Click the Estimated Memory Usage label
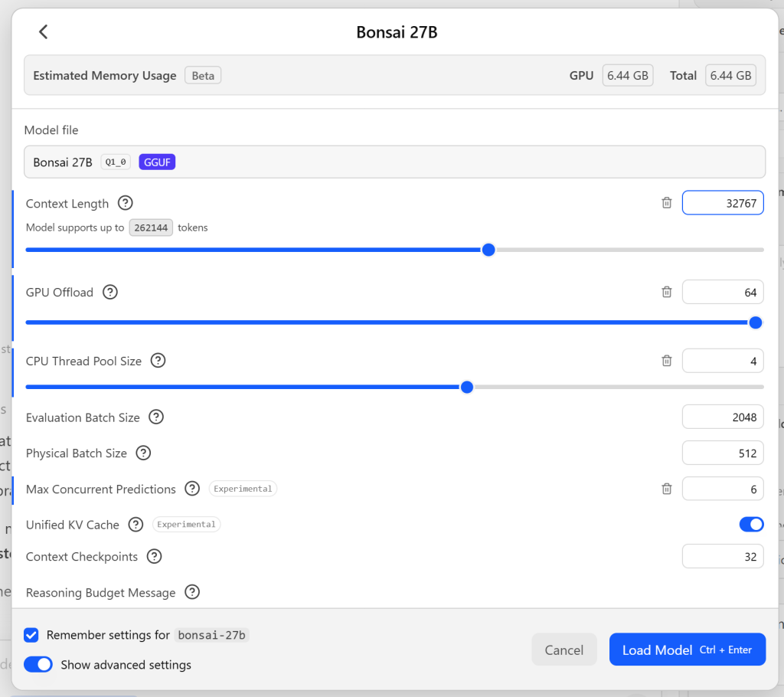This screenshot has width=784, height=697. click(104, 76)
